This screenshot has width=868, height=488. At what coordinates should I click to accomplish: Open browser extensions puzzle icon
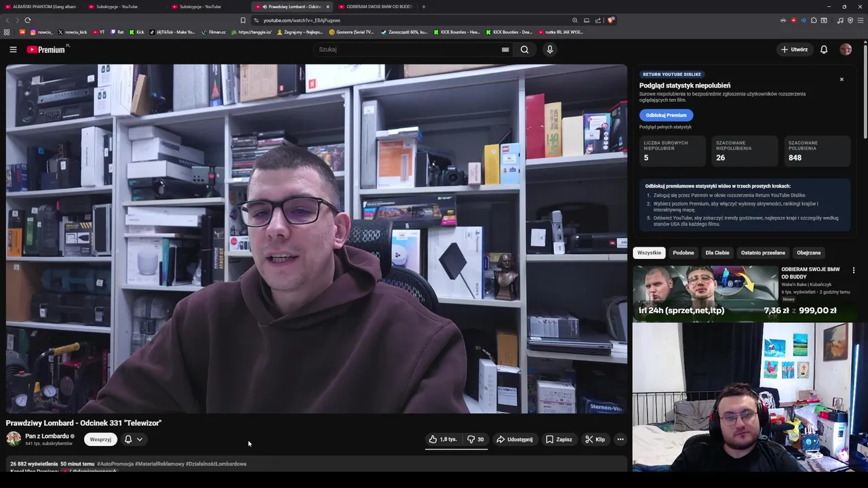coord(814,20)
